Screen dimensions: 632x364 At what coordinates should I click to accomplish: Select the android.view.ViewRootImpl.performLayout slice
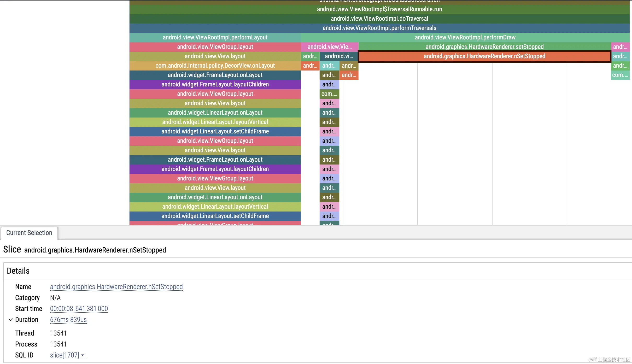point(215,37)
